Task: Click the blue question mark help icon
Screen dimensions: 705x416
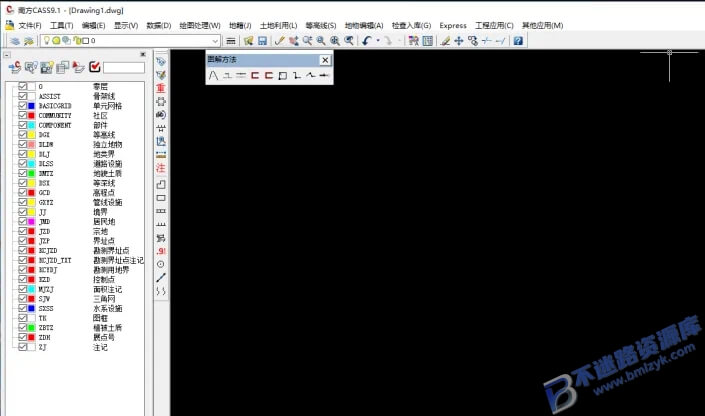Action: [518, 41]
